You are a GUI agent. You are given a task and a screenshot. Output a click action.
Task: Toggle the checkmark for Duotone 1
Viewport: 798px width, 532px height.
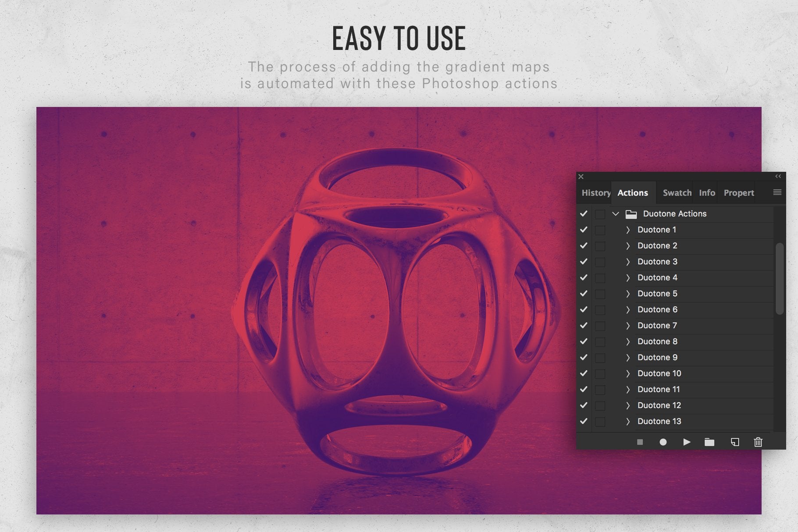click(584, 230)
